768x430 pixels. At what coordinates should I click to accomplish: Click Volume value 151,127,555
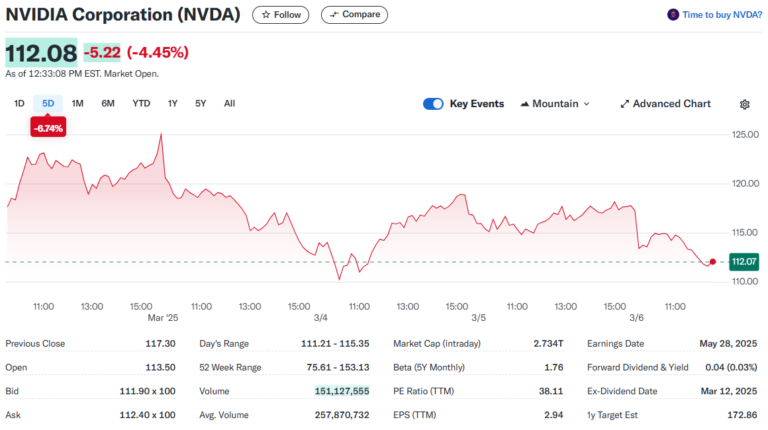click(342, 391)
